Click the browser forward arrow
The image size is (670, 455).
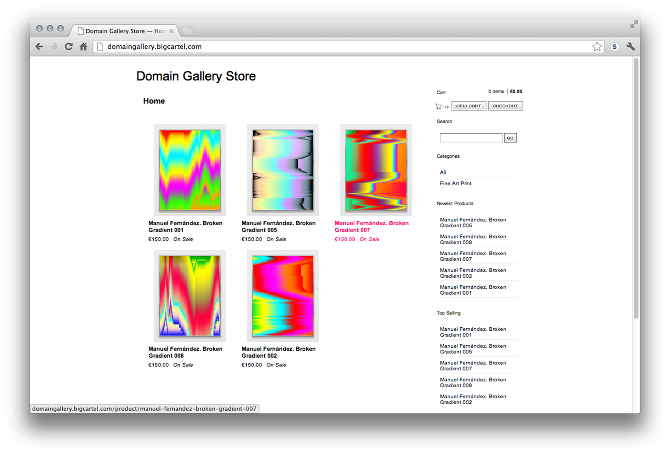54,47
